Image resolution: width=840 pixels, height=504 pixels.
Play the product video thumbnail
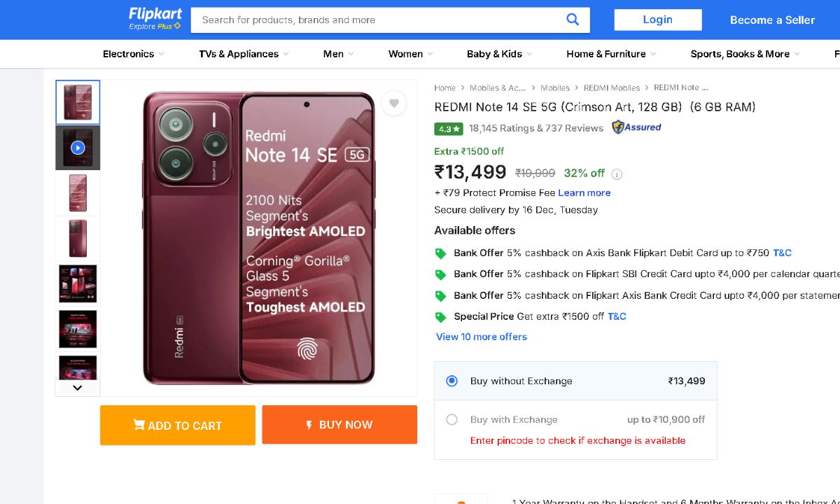click(x=78, y=148)
